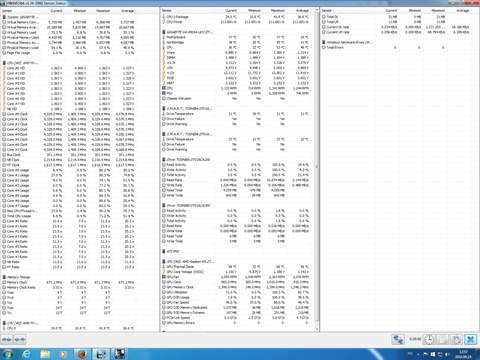The width and height of the screenshot is (480, 360).
Task: Open Windows Media Player from taskbar
Action: point(63,354)
